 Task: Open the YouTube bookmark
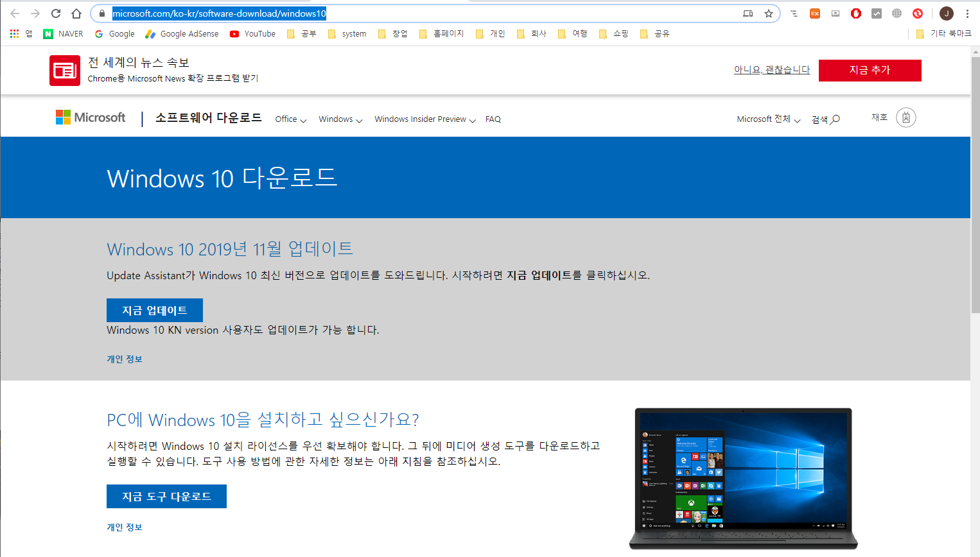tap(252, 34)
